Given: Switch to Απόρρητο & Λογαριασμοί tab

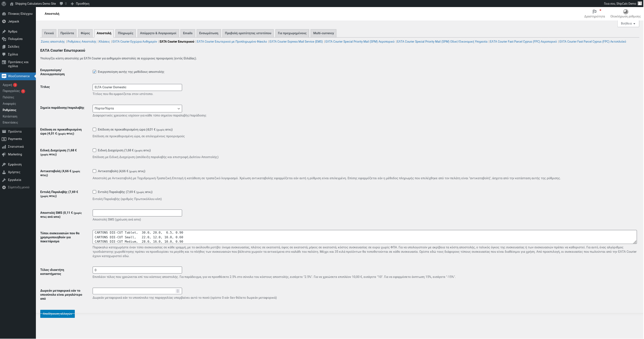Looking at the screenshot, I should (x=158, y=33).
